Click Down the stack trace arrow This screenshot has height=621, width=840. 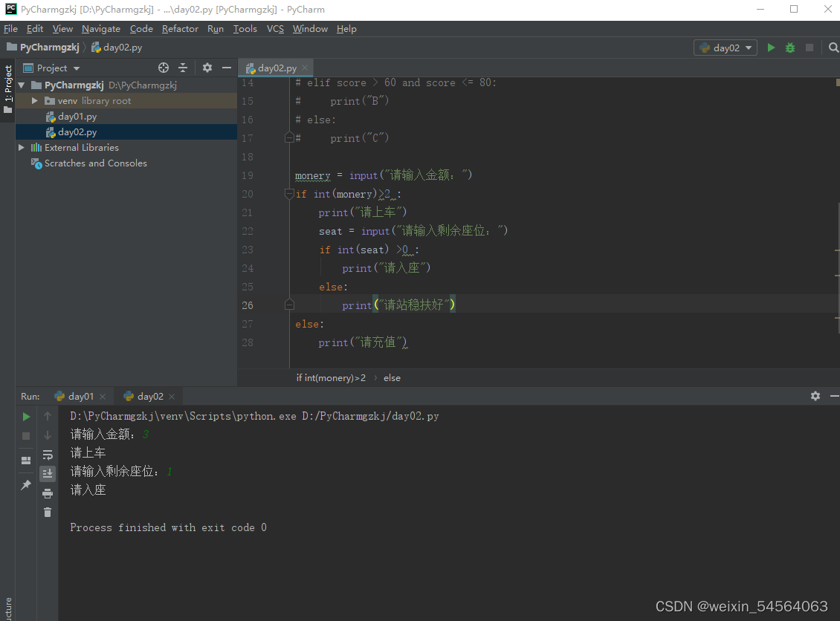pos(48,435)
